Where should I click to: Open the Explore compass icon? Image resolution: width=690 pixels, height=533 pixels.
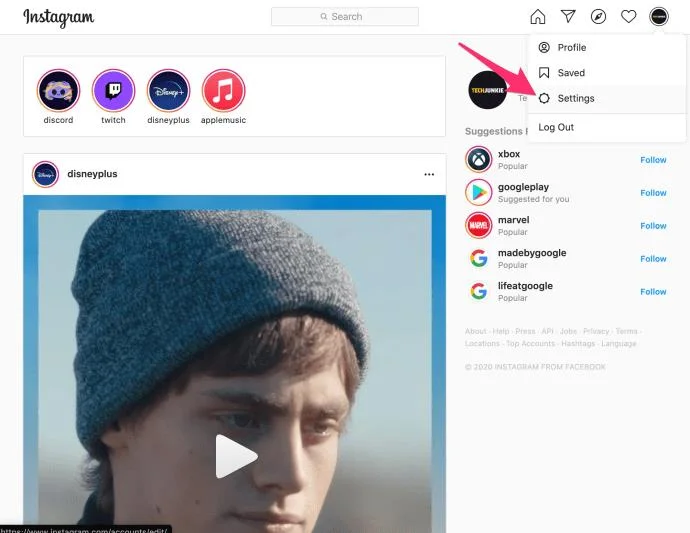coord(598,17)
